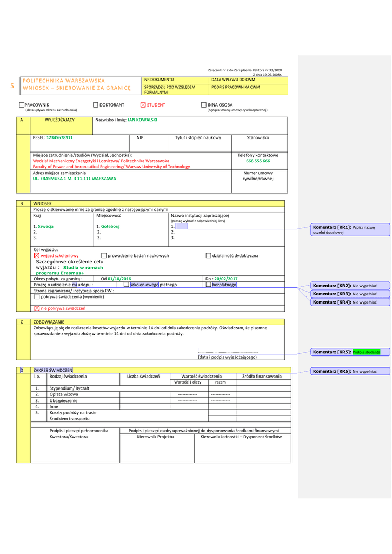
Task: Enable the działalność dydaktyczna checkbox
Action: pyautogui.click(x=208, y=255)
